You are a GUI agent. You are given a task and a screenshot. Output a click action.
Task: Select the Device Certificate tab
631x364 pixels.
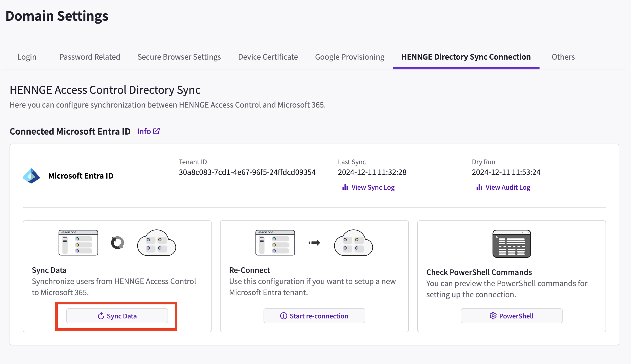[268, 57]
